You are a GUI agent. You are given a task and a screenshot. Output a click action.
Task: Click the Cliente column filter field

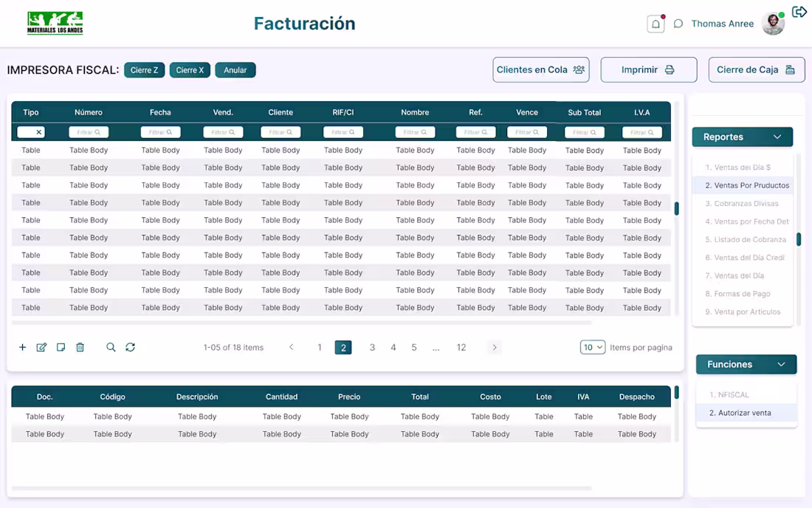click(280, 131)
